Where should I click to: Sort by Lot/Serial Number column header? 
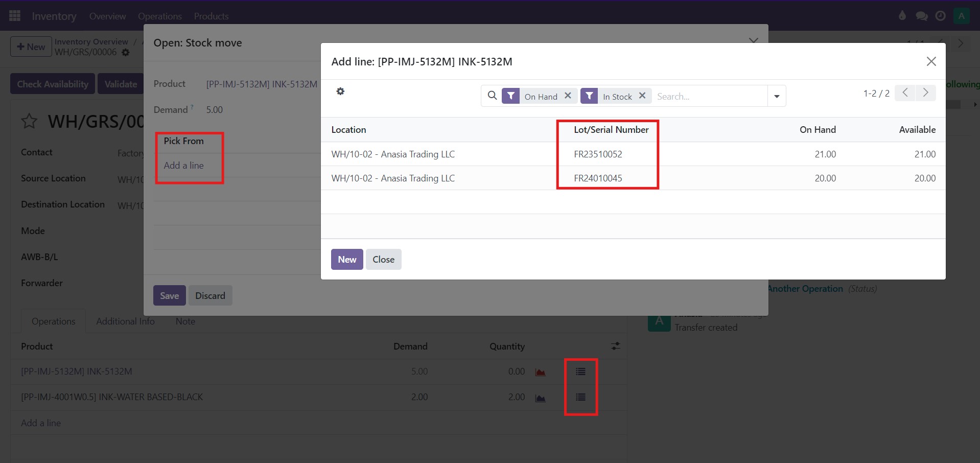(611, 130)
